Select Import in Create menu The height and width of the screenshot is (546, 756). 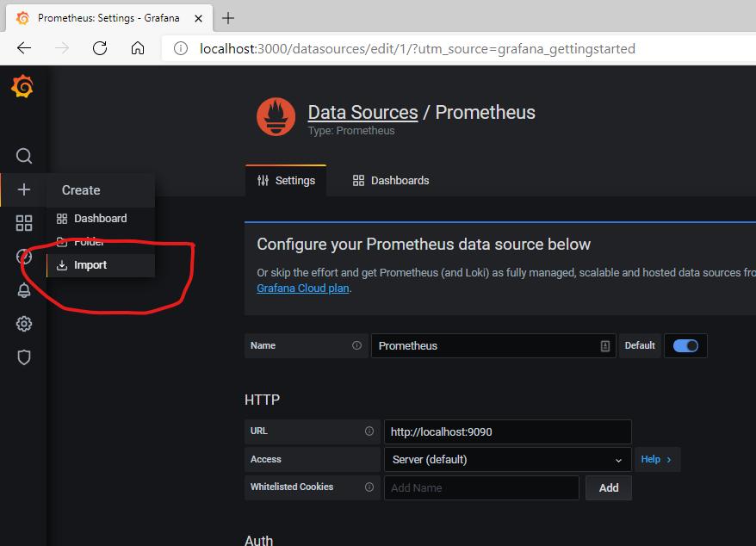click(101, 265)
